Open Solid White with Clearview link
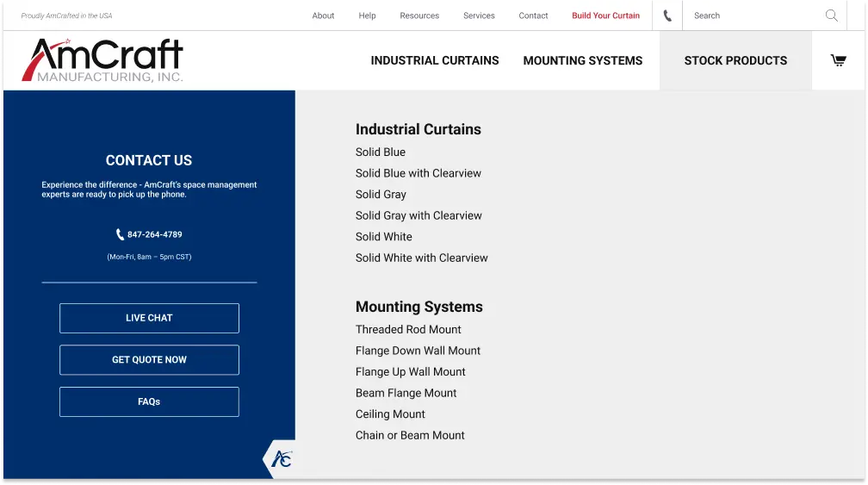868x485 pixels. pos(421,258)
